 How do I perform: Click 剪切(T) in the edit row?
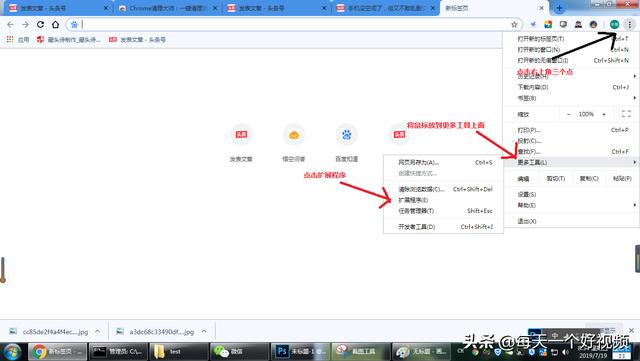[556, 178]
